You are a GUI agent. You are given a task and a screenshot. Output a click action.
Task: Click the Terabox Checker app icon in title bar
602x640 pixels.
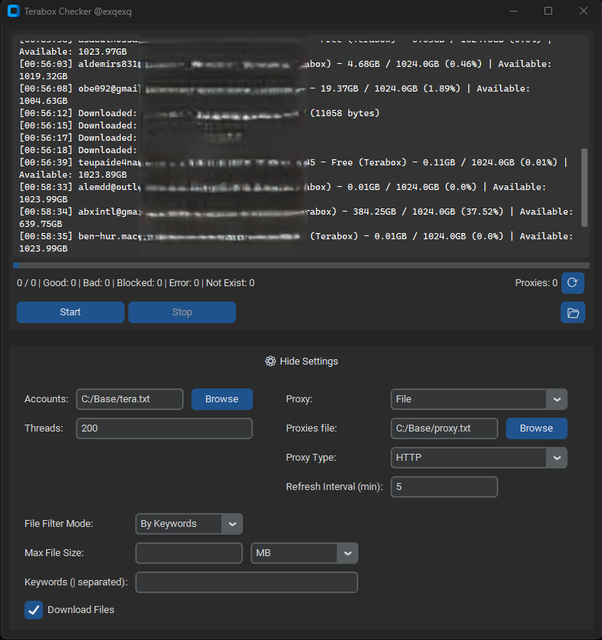(13, 10)
